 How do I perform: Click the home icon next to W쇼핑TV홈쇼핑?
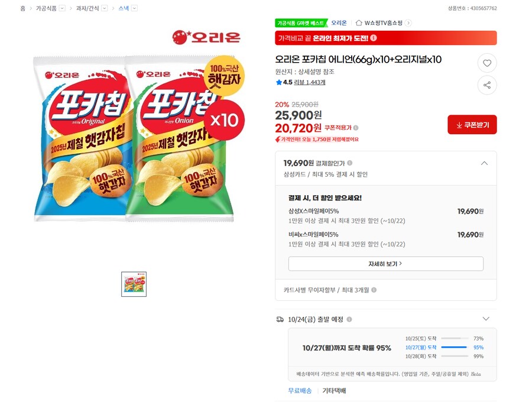359,22
